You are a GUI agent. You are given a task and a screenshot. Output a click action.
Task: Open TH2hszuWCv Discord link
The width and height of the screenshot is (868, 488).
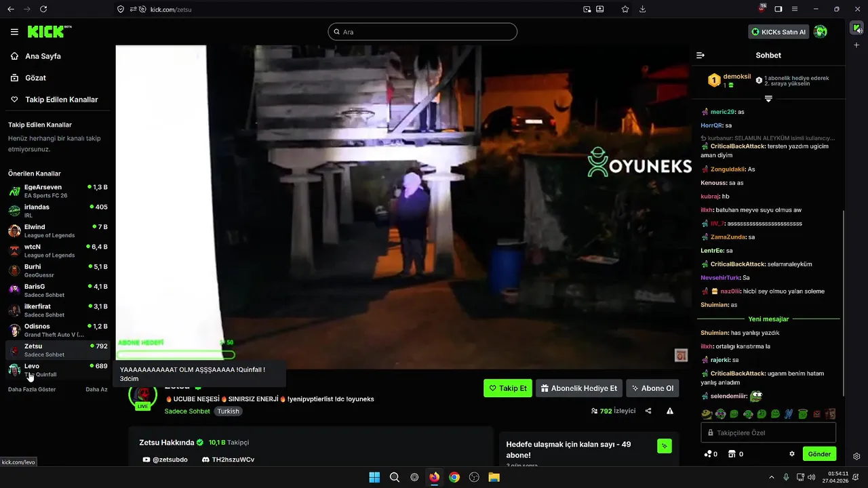(x=228, y=460)
